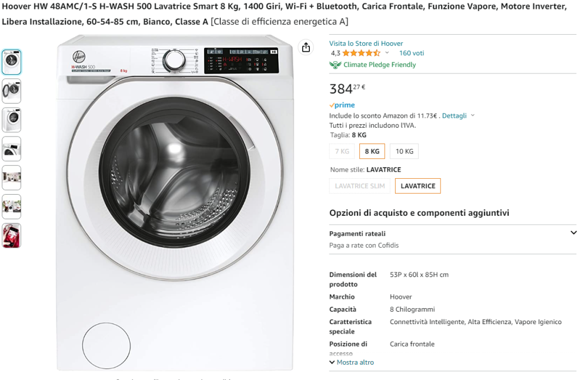
Task: Click the share icon beside the product image
Action: pyautogui.click(x=306, y=47)
